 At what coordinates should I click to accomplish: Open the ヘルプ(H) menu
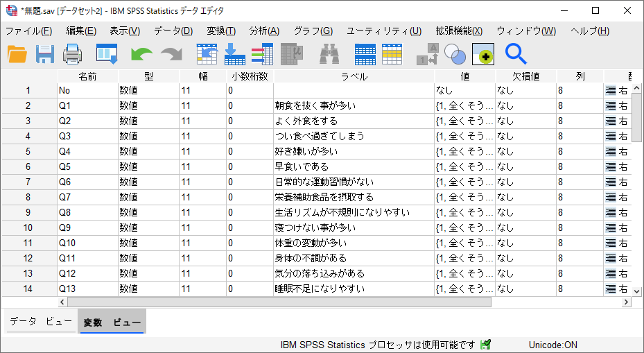coord(590,31)
